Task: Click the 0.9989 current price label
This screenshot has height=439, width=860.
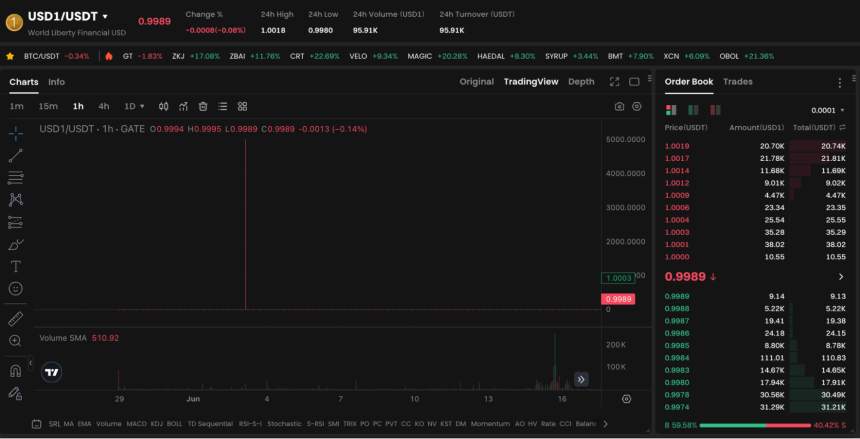Action: tap(618, 299)
